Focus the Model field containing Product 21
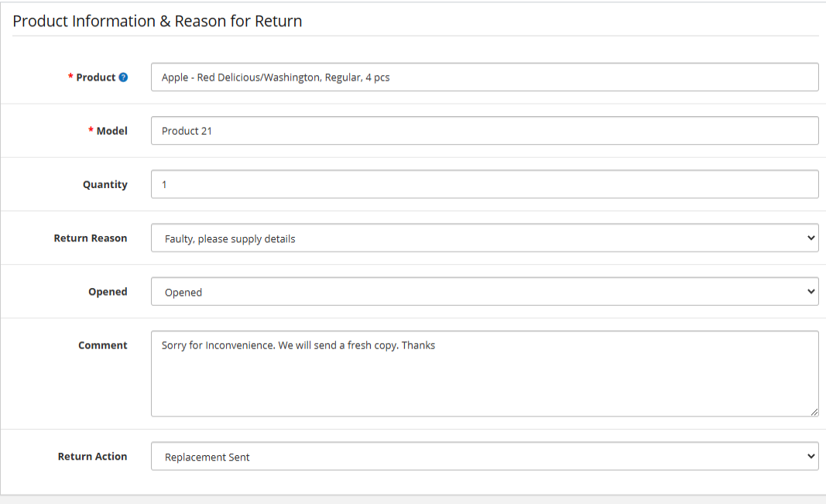Screen dimensions: 826x504 [x=484, y=131]
